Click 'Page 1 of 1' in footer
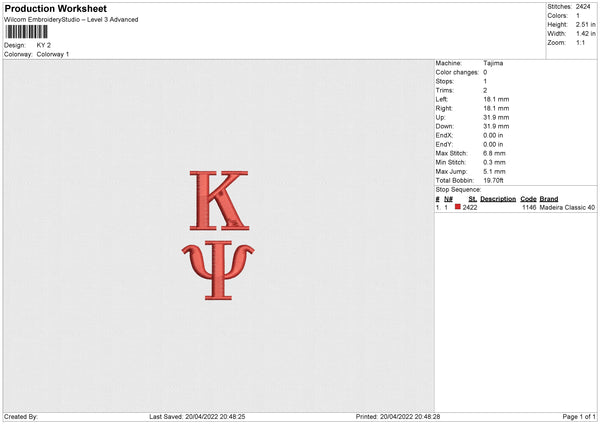600x424 pixels. (x=579, y=417)
